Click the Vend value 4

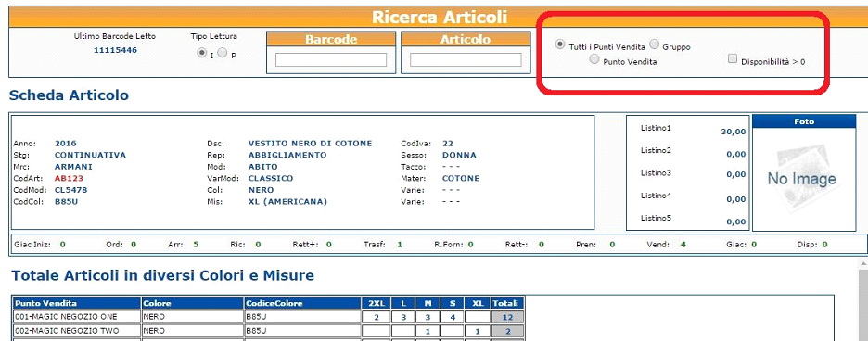tap(683, 244)
